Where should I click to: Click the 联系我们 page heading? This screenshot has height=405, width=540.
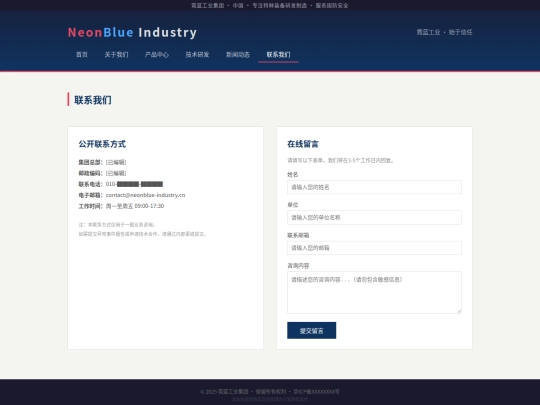tap(93, 100)
